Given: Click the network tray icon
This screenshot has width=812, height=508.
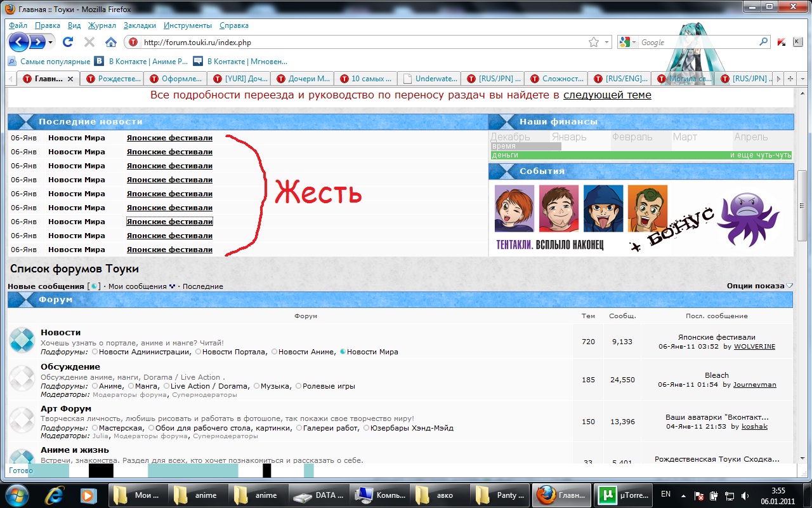Looking at the screenshot, I should [x=730, y=495].
